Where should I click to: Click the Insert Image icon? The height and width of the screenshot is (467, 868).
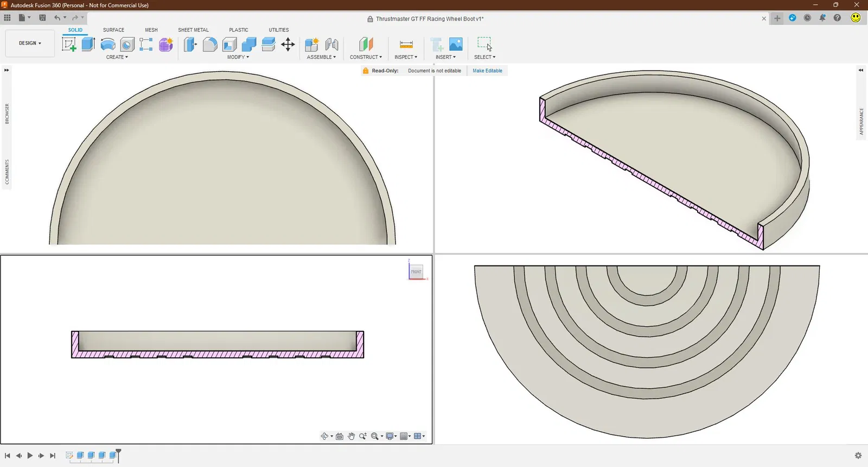(456, 45)
